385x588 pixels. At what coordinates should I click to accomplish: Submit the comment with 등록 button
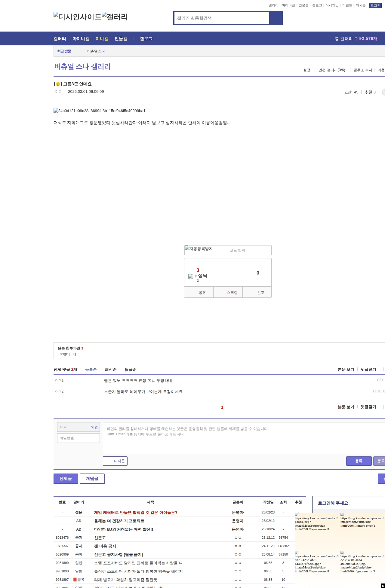pyautogui.click(x=359, y=461)
